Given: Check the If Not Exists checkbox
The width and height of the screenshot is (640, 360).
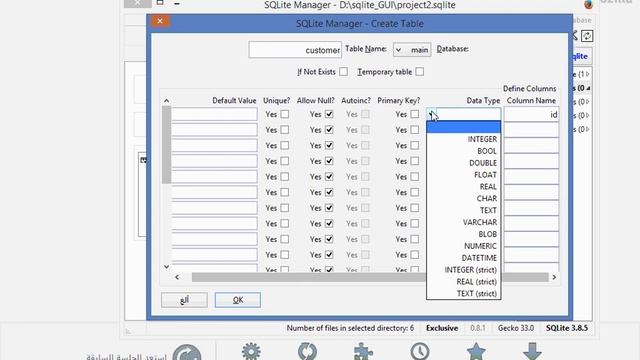Looking at the screenshot, I should click(x=343, y=72).
